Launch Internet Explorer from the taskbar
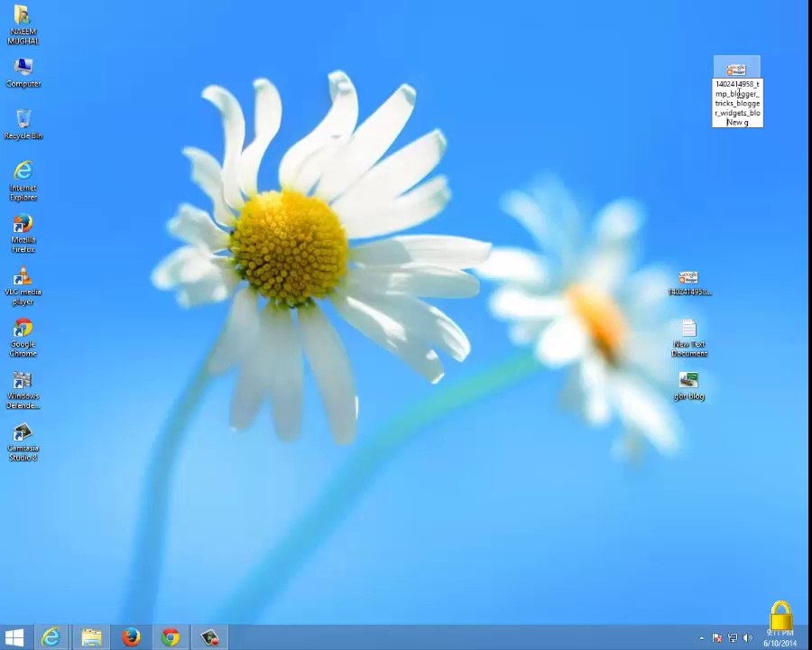Viewport: 812px width, 650px height. pos(51,637)
